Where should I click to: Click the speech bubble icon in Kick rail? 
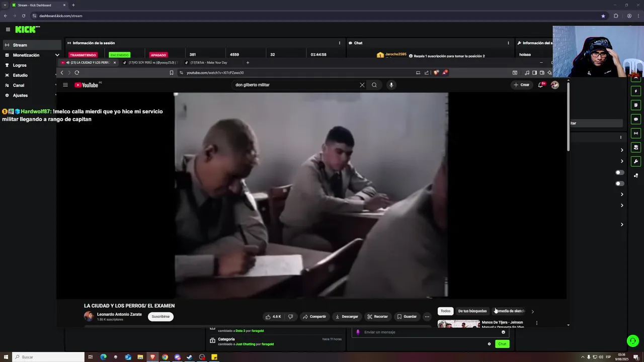click(x=636, y=119)
